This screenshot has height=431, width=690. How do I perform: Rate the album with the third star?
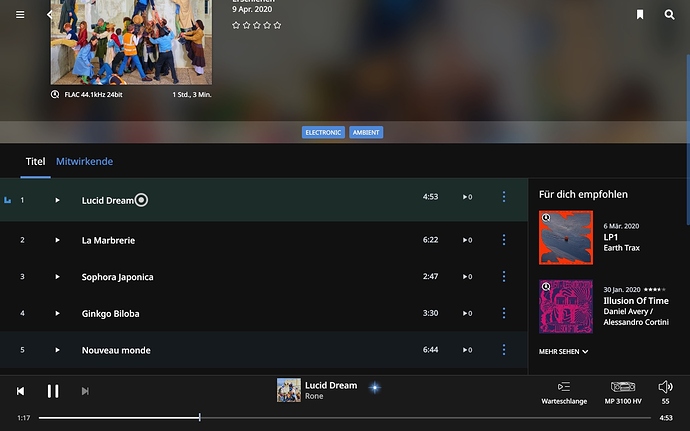(257, 25)
